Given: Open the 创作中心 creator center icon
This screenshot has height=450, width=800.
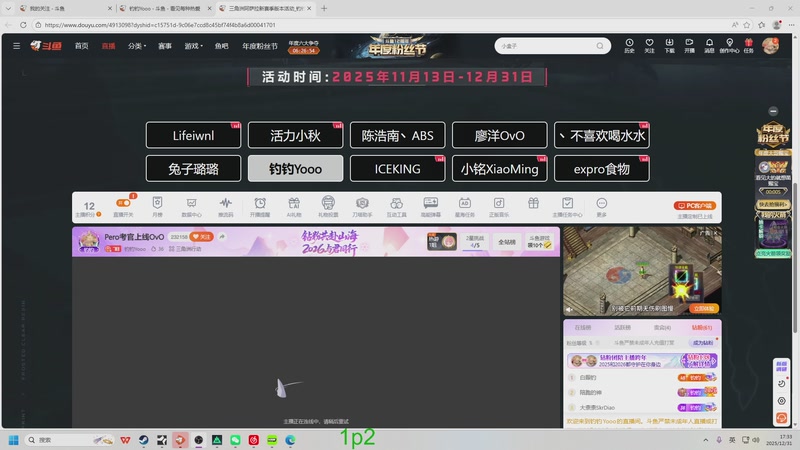Looking at the screenshot, I should [x=729, y=45].
